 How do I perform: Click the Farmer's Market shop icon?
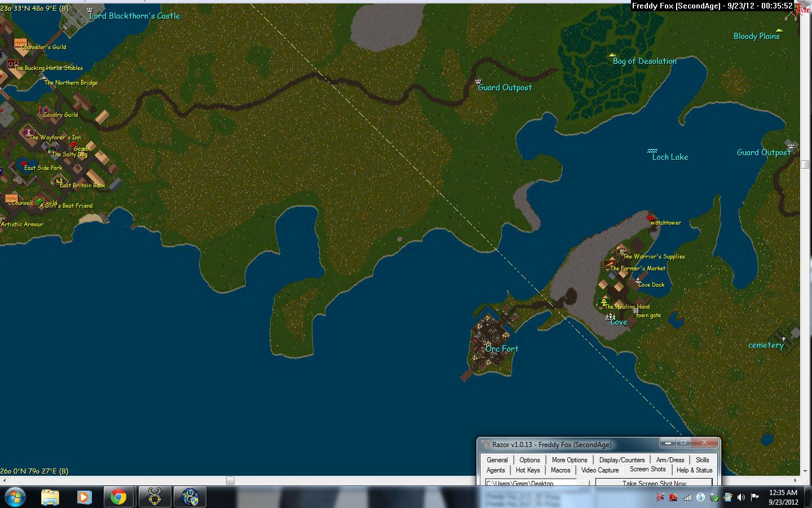click(609, 264)
